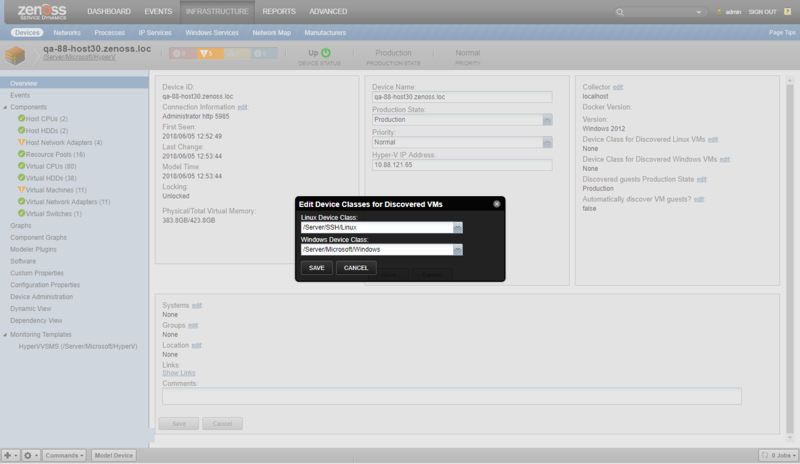Select Host HDDs (2) component
800x464 pixels.
tap(46, 131)
